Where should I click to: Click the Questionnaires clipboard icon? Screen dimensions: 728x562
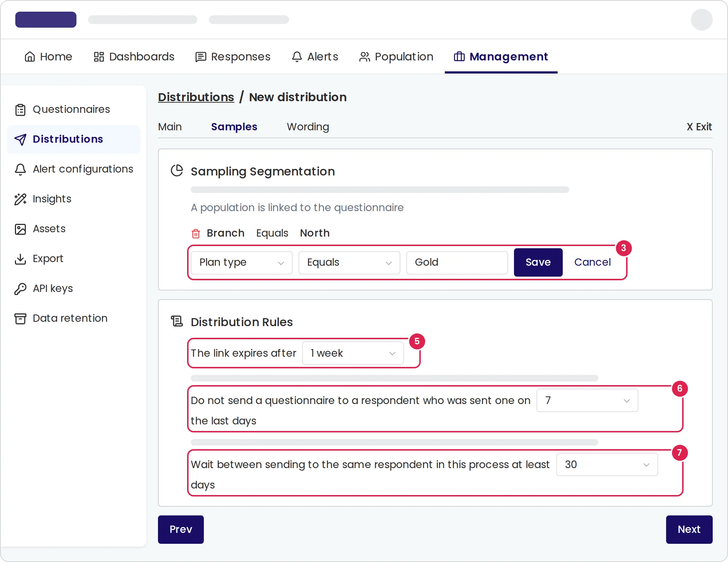point(20,110)
